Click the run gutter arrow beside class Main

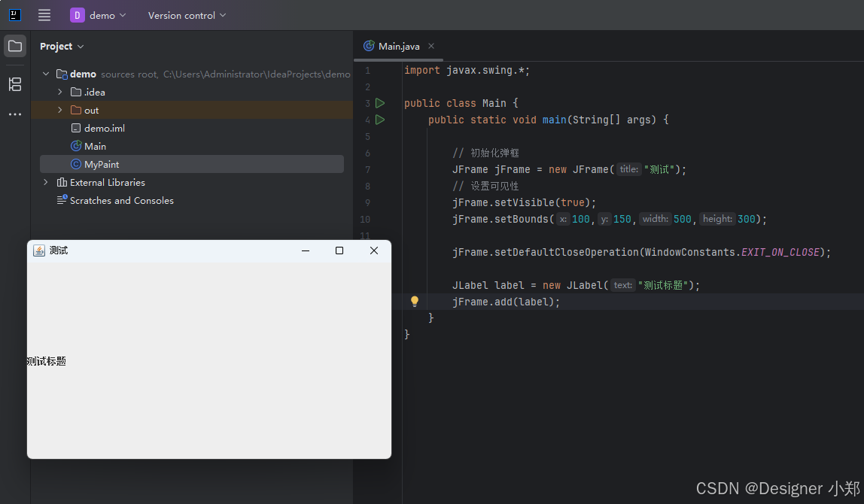379,103
